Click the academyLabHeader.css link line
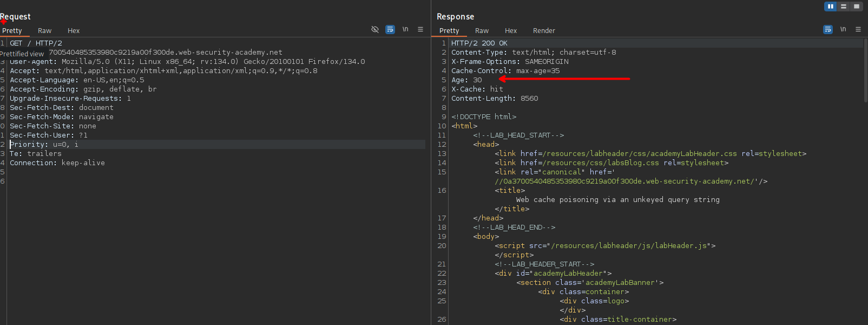Image resolution: width=868 pixels, height=325 pixels. pos(650,153)
